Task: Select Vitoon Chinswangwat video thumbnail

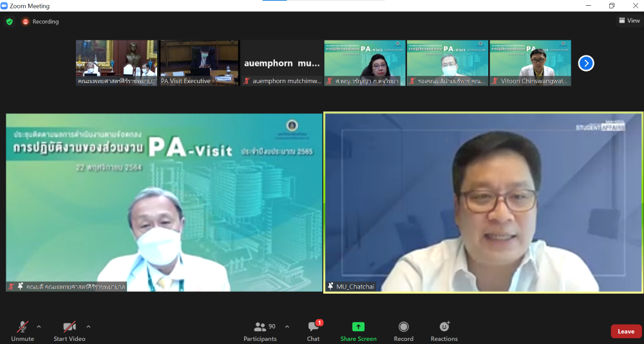Action: tap(530, 63)
